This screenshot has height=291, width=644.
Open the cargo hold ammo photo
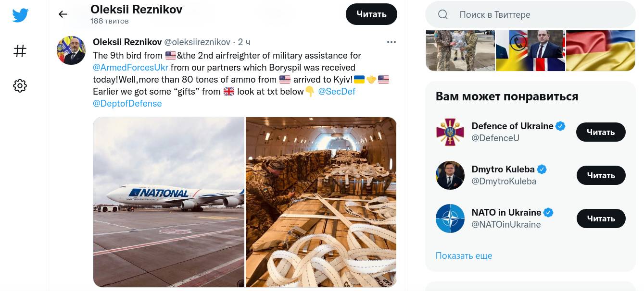[321, 202]
